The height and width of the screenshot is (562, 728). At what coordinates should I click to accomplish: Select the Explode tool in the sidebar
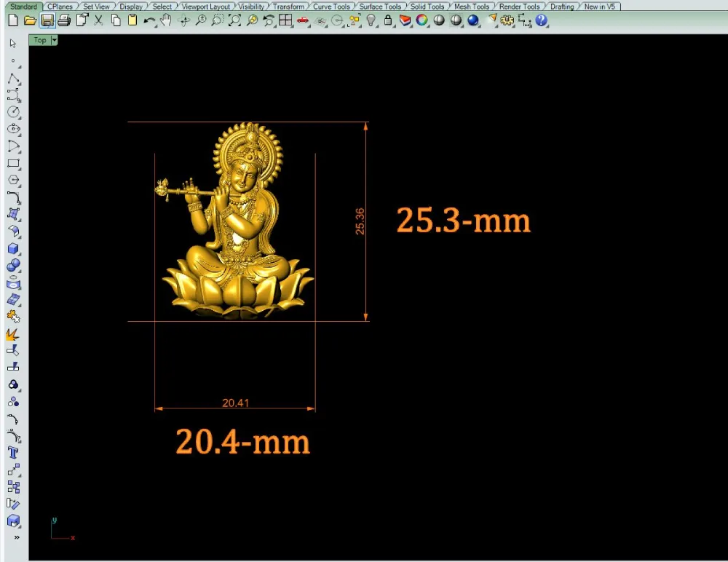(13, 334)
